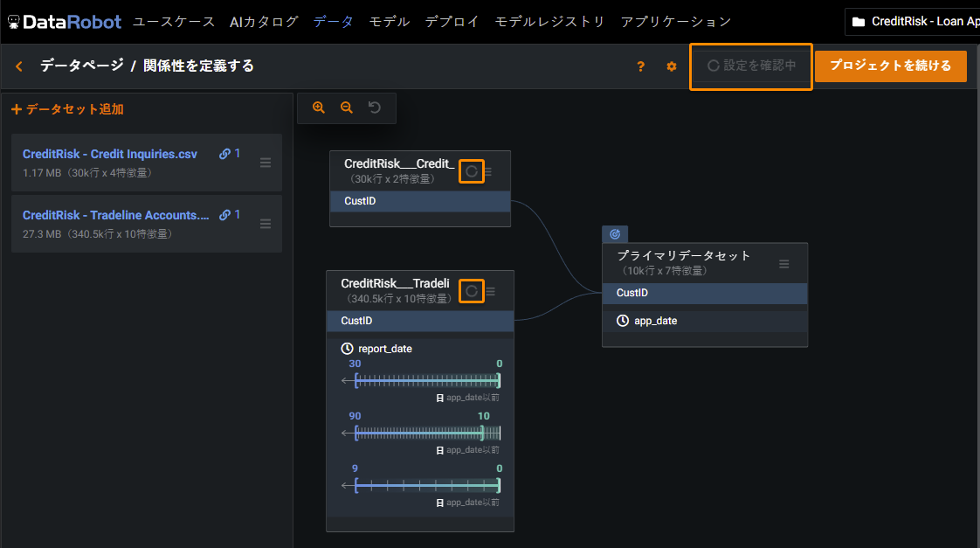Open the settings gear icon
Image resolution: width=980 pixels, height=548 pixels.
coord(672,66)
